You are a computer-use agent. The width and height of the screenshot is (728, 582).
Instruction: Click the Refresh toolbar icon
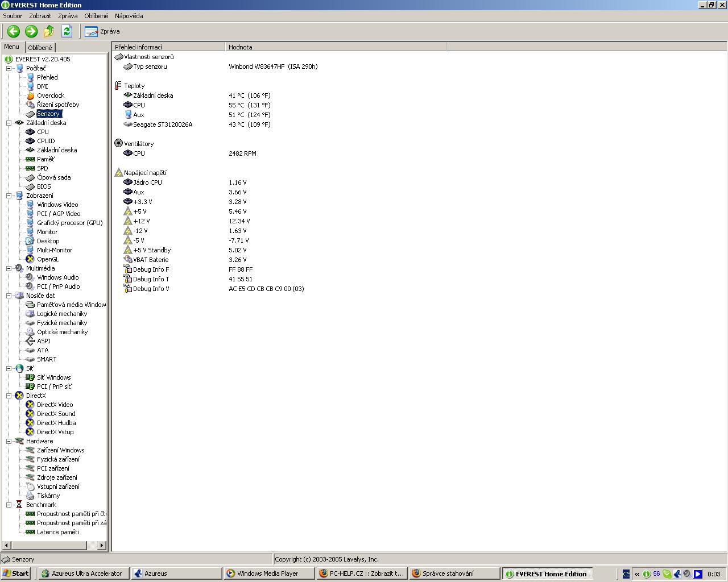coord(67,31)
